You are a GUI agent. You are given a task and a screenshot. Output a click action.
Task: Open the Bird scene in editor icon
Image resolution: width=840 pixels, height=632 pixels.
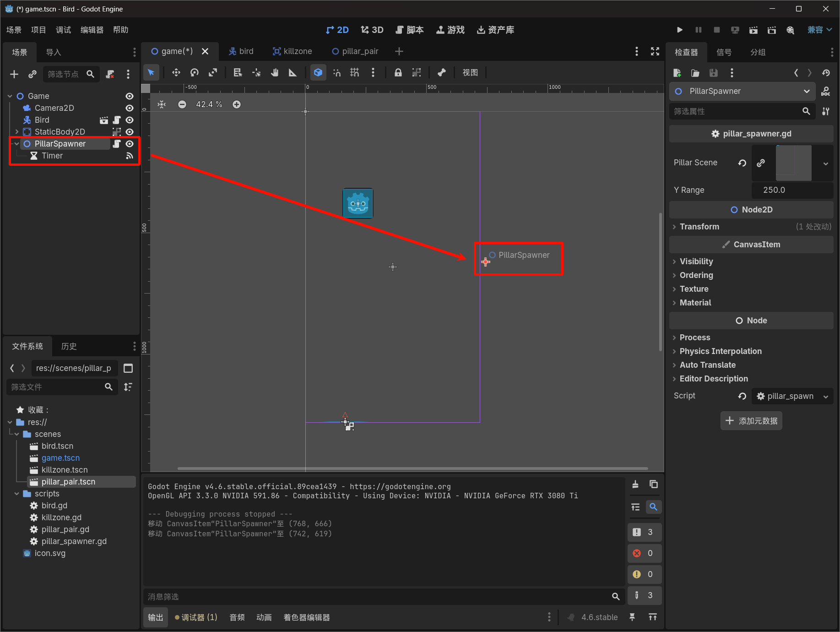104,120
